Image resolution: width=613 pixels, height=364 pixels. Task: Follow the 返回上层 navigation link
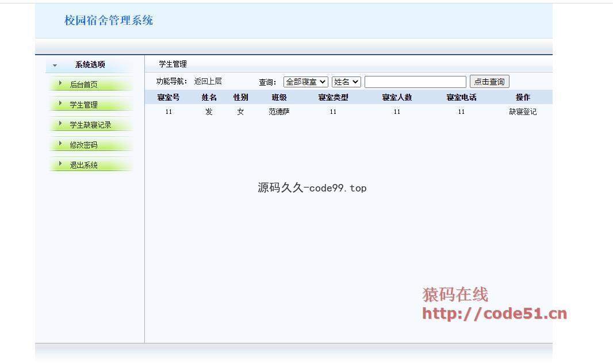pos(208,82)
